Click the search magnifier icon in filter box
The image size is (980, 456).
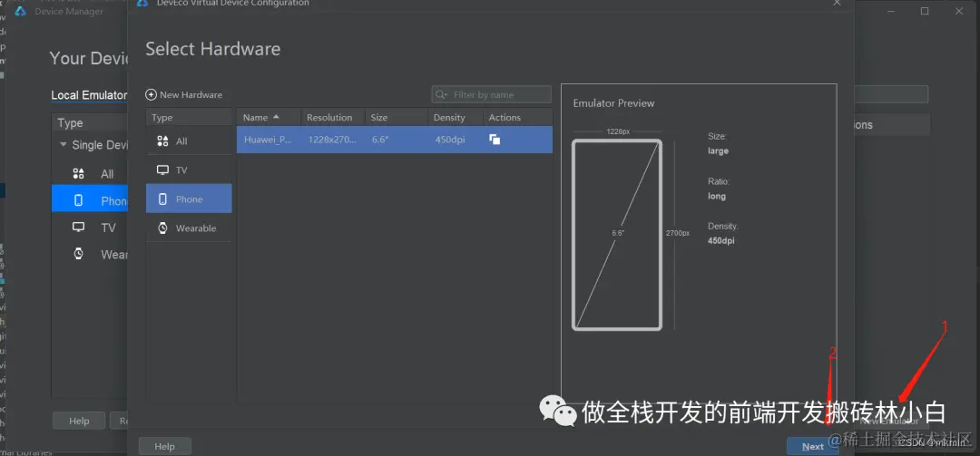441,95
